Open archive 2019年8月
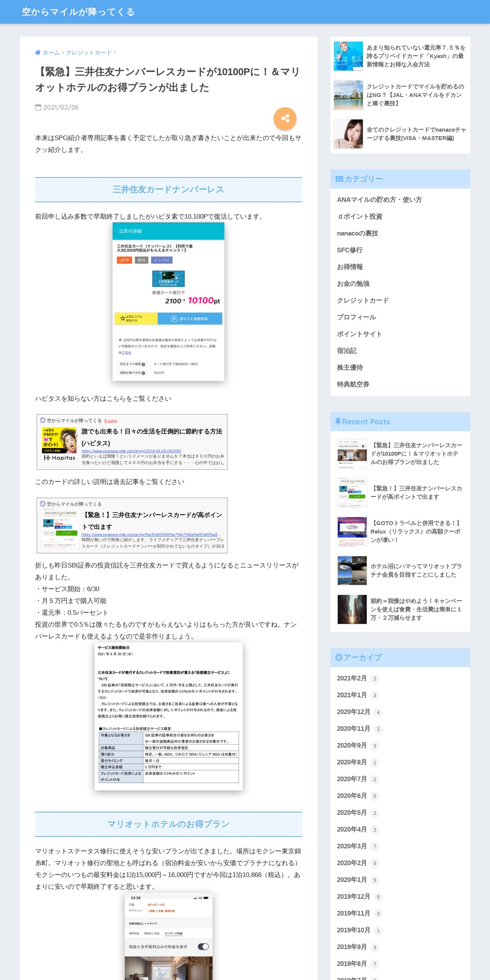Image resolution: width=490 pixels, height=980 pixels. [x=351, y=964]
